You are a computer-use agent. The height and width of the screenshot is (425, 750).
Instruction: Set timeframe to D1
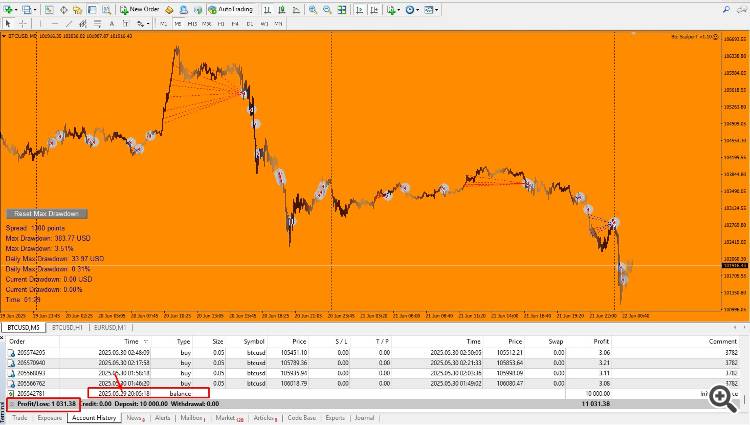pyautogui.click(x=250, y=23)
